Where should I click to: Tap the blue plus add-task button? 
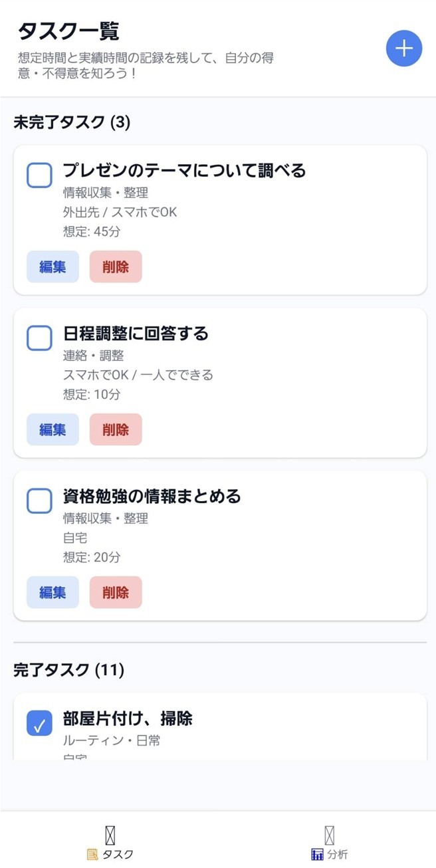(x=404, y=49)
